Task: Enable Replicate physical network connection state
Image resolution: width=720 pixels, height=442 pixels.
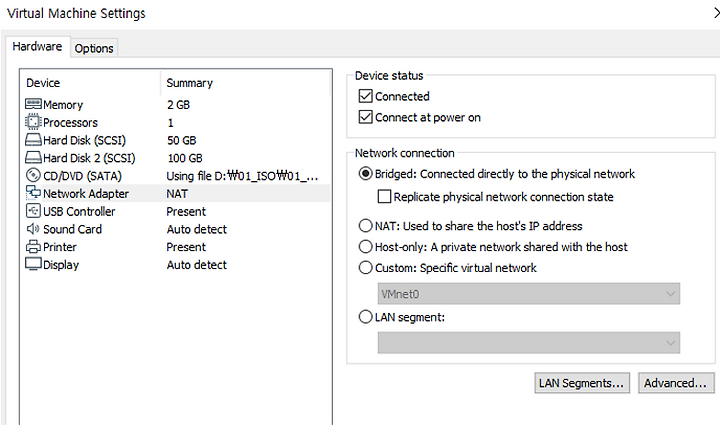Action: pyautogui.click(x=384, y=197)
